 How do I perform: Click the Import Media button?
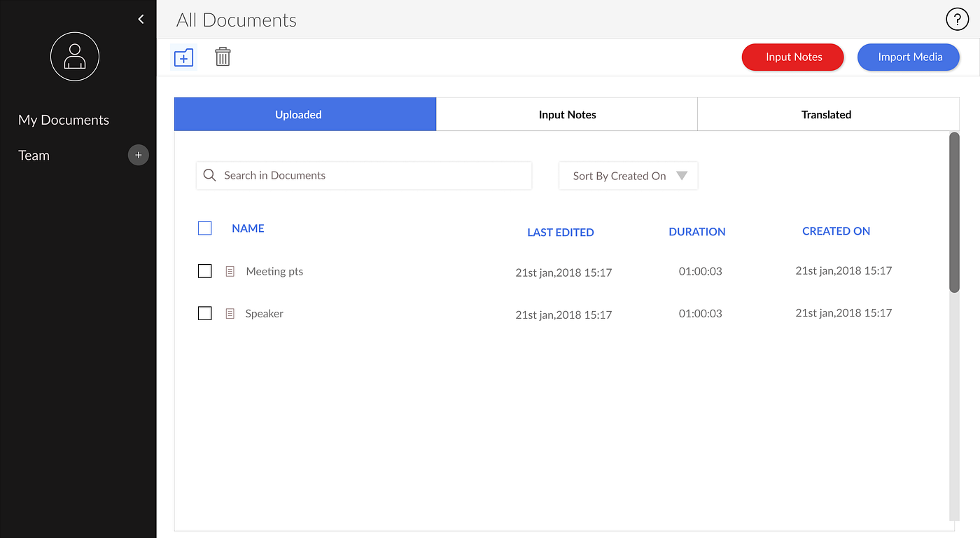coord(909,57)
